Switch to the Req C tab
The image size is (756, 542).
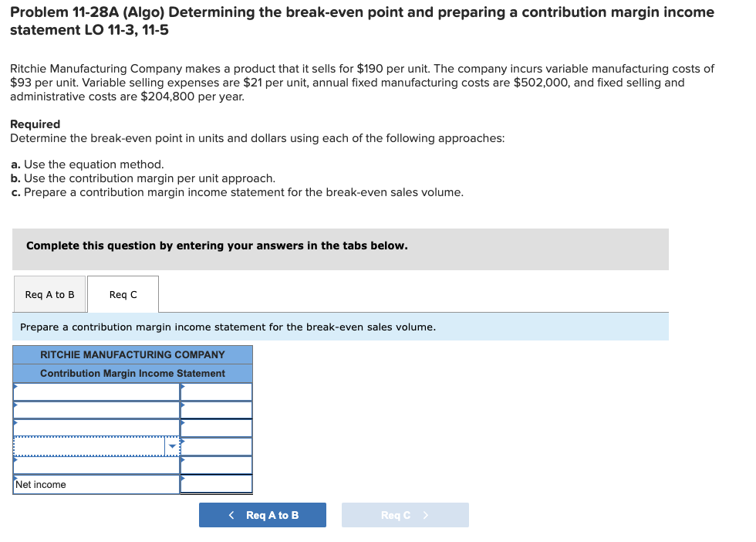pos(122,294)
